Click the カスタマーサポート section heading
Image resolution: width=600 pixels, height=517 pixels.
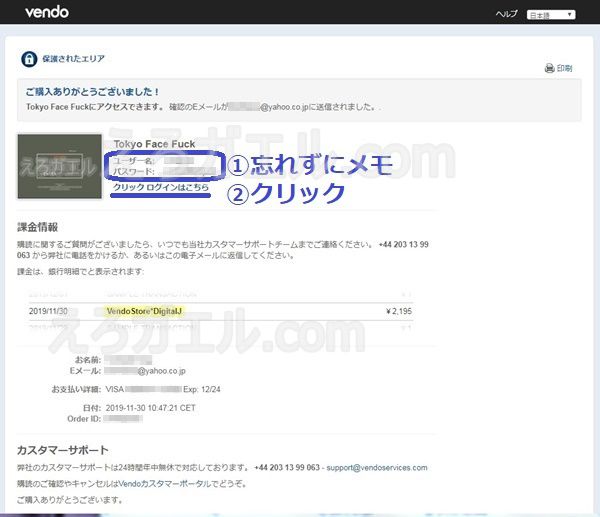tap(63, 450)
